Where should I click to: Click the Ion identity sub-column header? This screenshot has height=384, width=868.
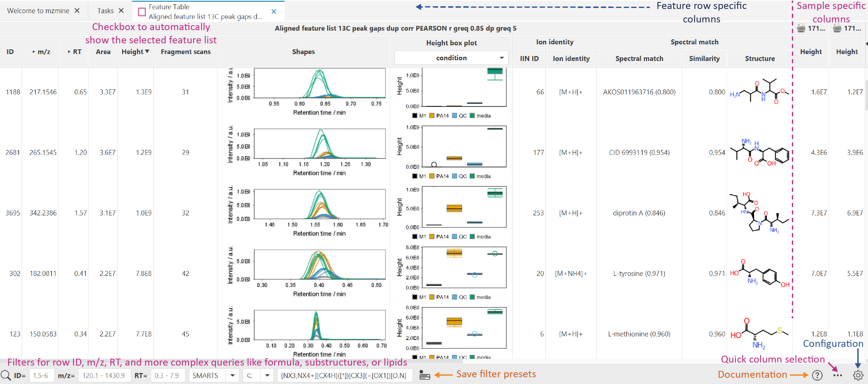click(x=571, y=58)
